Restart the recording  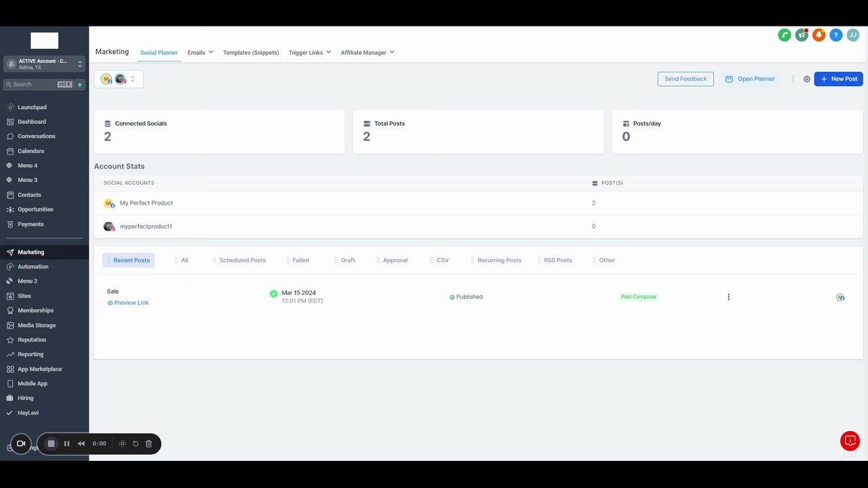point(136,444)
